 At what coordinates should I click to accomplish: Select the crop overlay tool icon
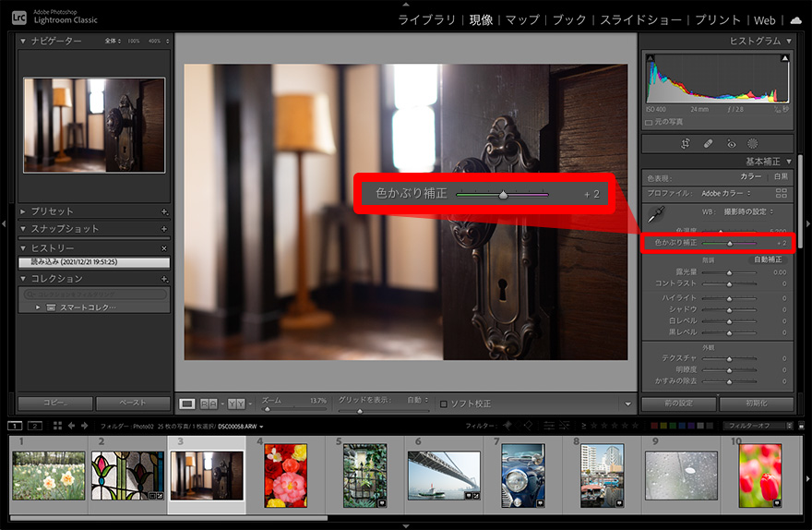pos(686,144)
